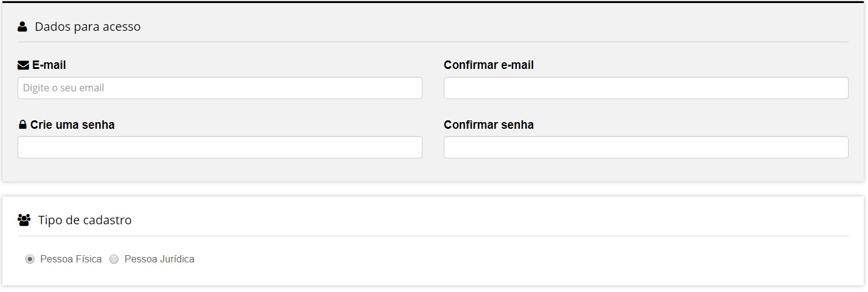
Task: Click the divider line under Dados para acesso
Action: coord(433,42)
